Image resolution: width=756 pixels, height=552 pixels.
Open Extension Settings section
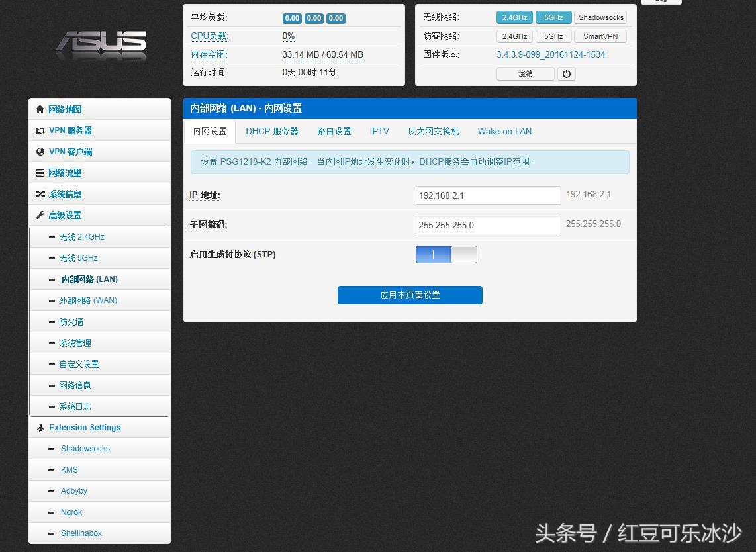85,427
